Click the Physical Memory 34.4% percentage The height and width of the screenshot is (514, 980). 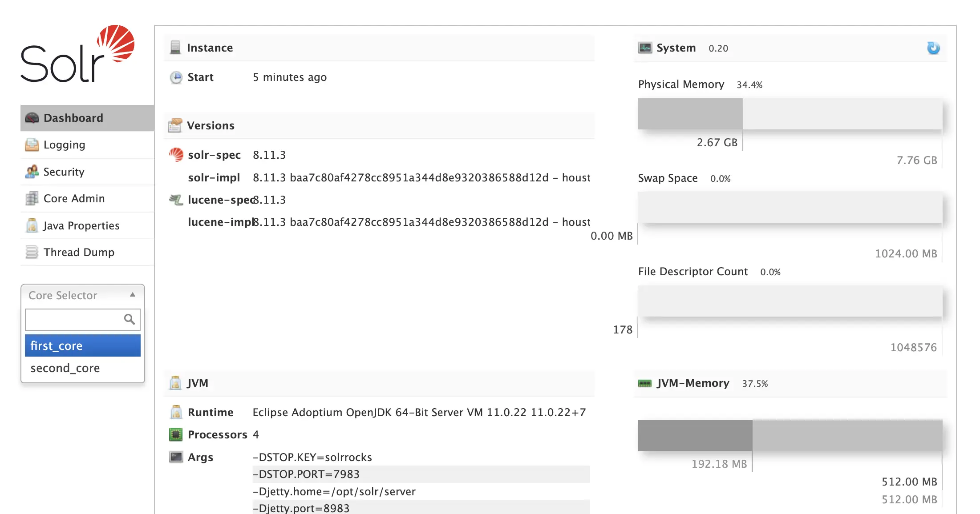[749, 84]
